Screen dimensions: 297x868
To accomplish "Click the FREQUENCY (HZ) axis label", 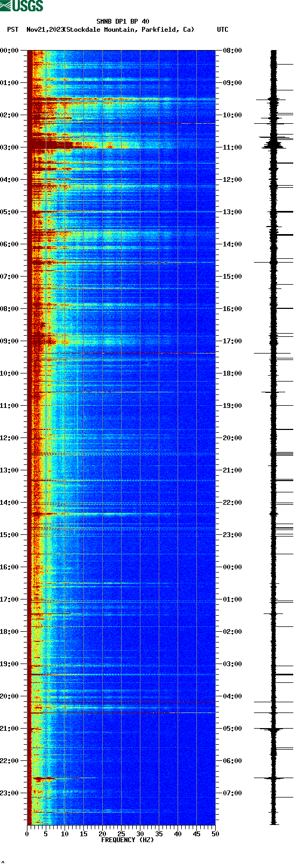I will [128, 839].
